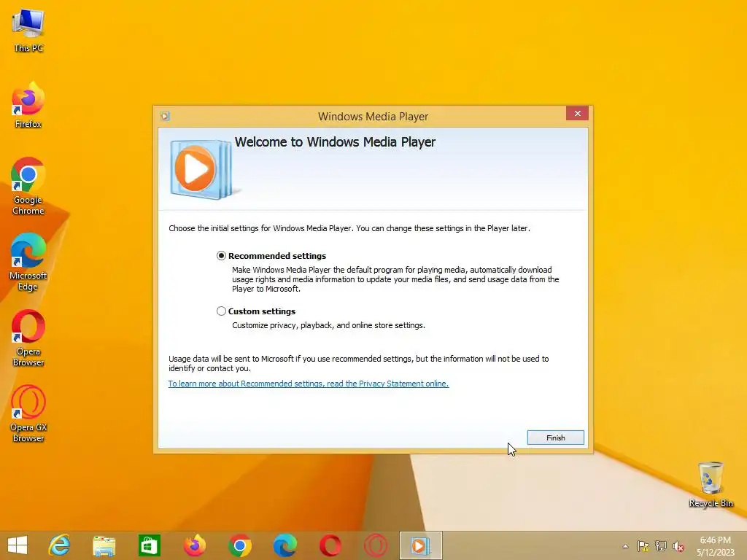This screenshot has height=560, width=747.
Task: Click the muted volume tray icon
Action: 678,546
